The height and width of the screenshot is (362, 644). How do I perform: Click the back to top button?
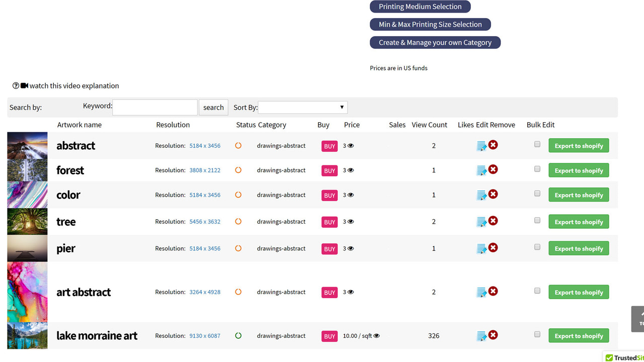638,319
